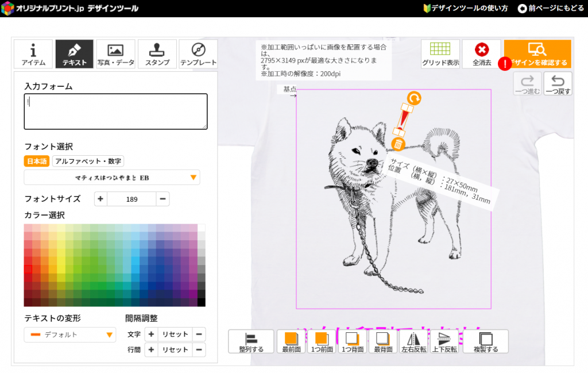
Task: Click 左右反転 horizontal flip icon
Action: [x=413, y=341]
